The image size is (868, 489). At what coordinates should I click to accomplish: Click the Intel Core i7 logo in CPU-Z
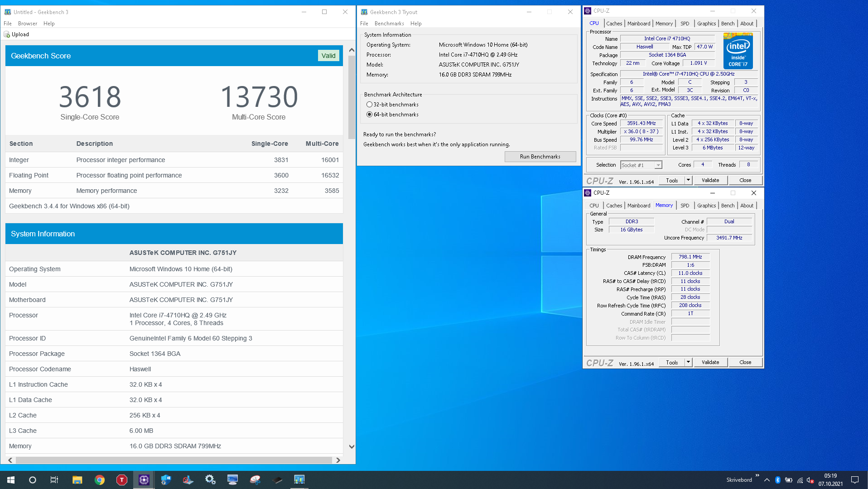coord(738,51)
